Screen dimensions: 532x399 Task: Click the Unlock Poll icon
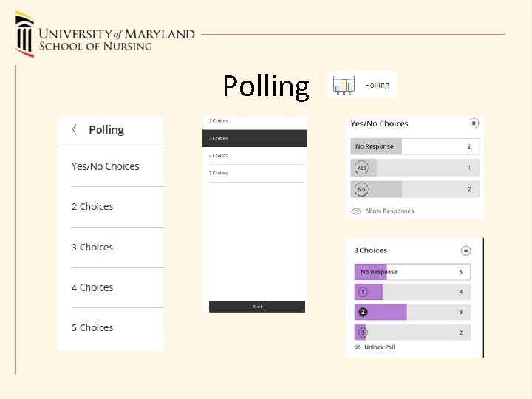(357, 347)
